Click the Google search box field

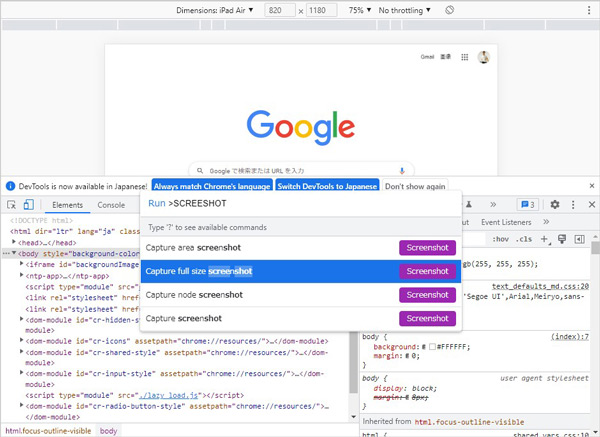[x=302, y=171]
